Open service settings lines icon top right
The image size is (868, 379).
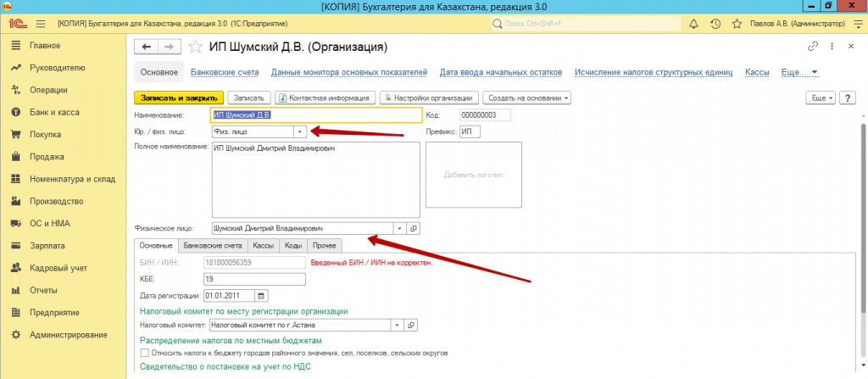[857, 24]
